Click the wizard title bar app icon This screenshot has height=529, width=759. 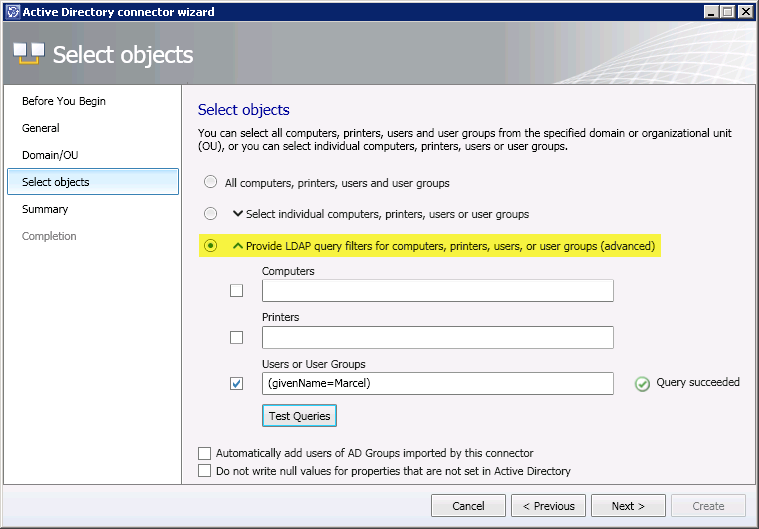[12, 12]
